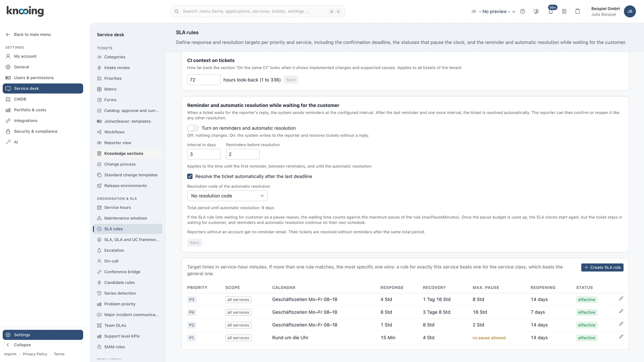Click 'no pause allowed' text in P1 row
644x362 pixels.
(x=489, y=338)
